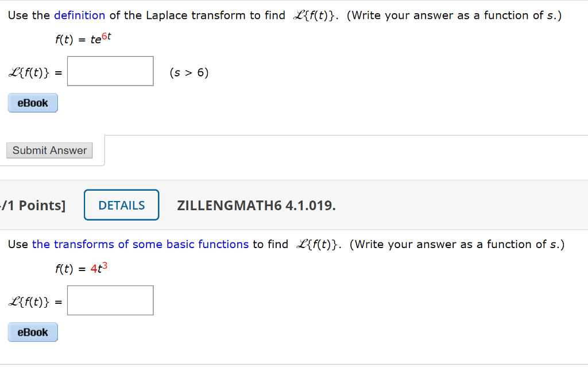Click the first Laplace transform answer box
Screen dimensions: 588x371
click(110, 71)
